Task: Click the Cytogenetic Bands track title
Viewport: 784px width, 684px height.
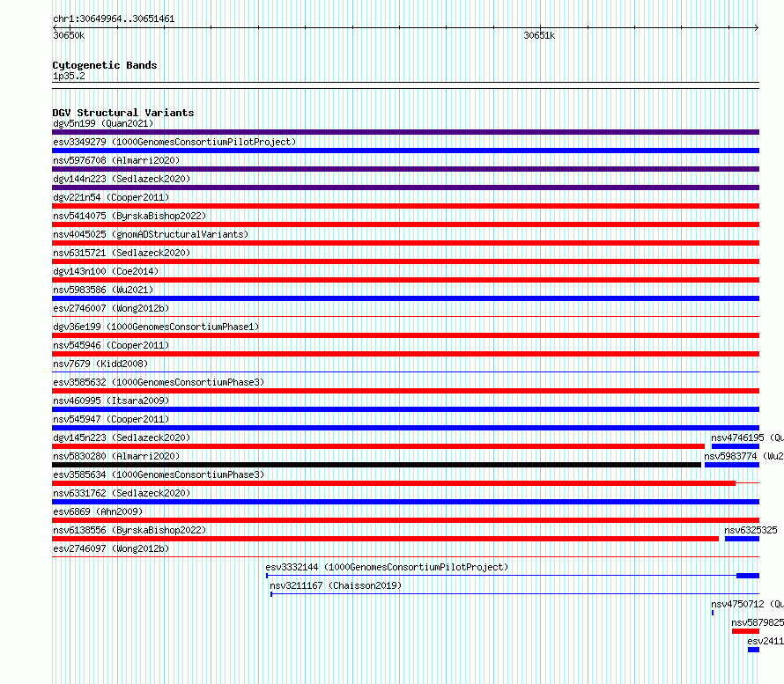Action: (105, 65)
